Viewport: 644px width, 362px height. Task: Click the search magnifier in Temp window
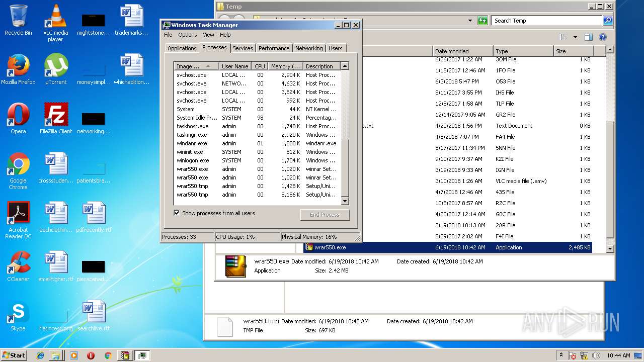click(608, 21)
